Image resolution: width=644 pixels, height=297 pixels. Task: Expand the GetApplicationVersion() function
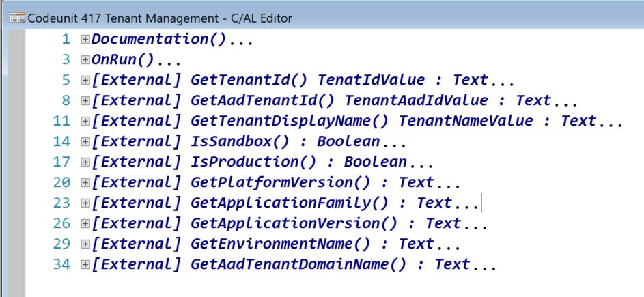point(85,224)
